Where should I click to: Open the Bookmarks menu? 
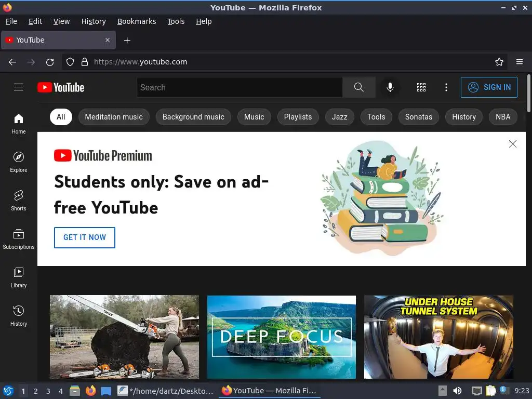coord(137,21)
